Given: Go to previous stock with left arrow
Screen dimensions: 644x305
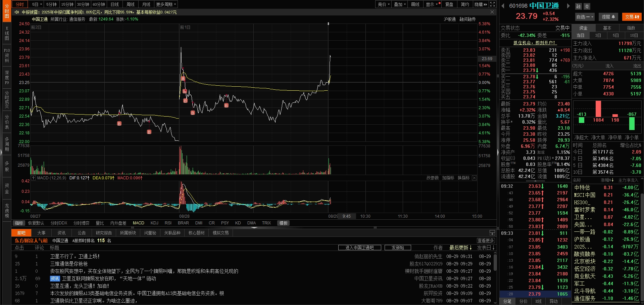Looking at the screenshot, I should (x=503, y=6).
